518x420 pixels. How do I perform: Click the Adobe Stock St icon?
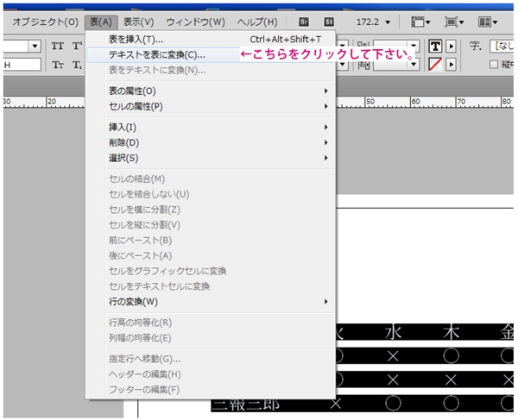pos(329,21)
